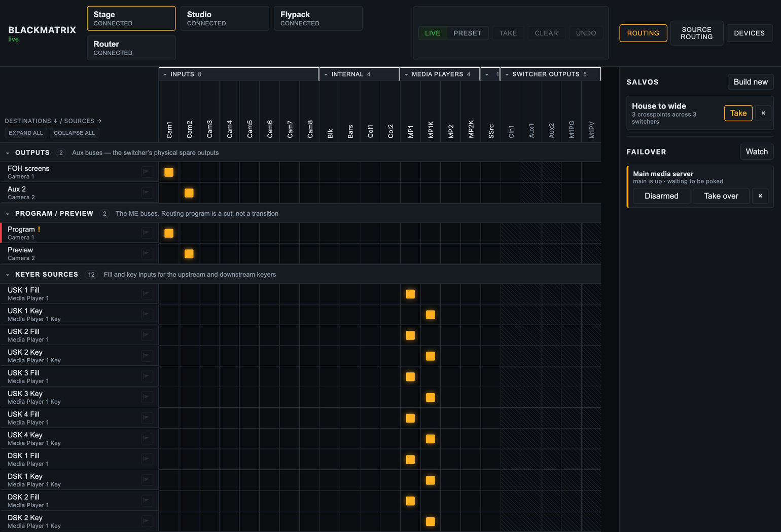
Task: Click the Watch button under Failover
Action: coord(756,151)
